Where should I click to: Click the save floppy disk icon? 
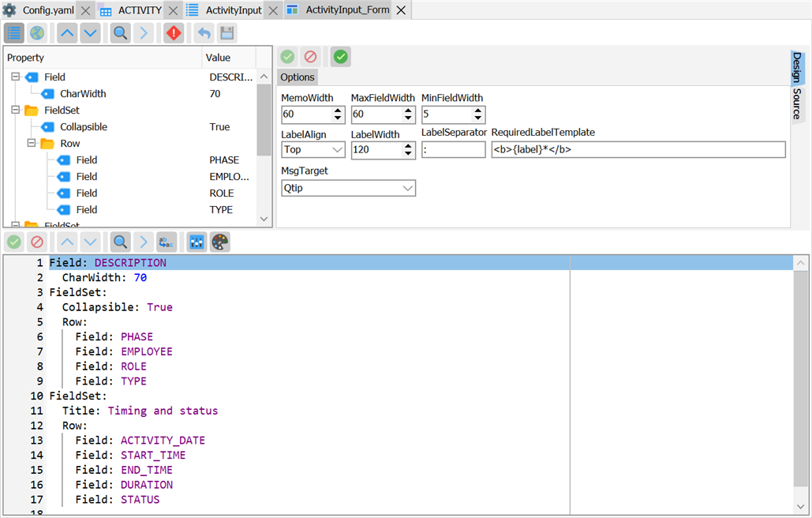226,33
